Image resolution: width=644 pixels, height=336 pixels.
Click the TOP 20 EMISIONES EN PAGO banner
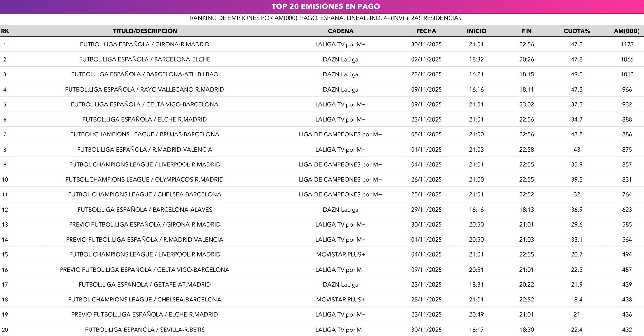326,6
